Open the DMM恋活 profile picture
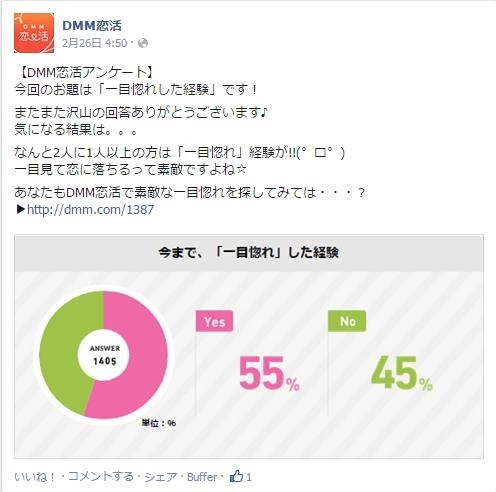The height and width of the screenshot is (492, 496). pos(34,33)
